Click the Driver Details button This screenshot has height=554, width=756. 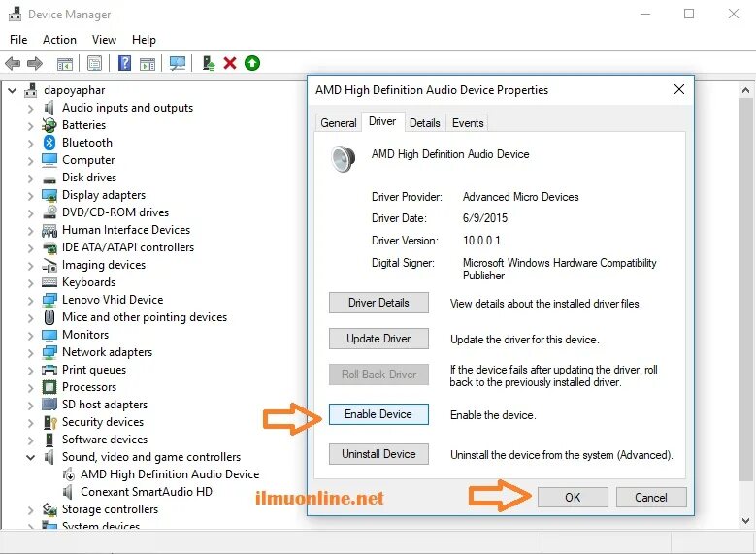pos(378,303)
